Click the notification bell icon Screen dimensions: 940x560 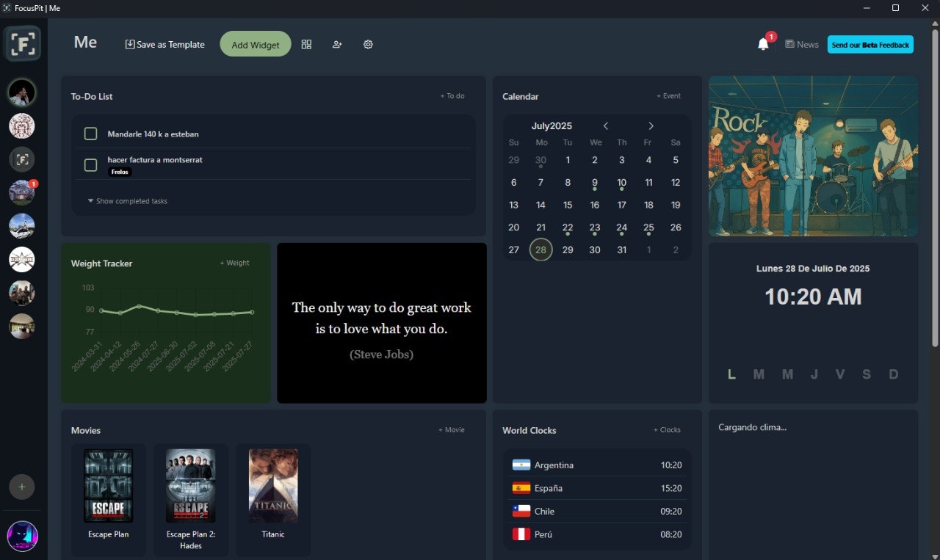pos(763,44)
